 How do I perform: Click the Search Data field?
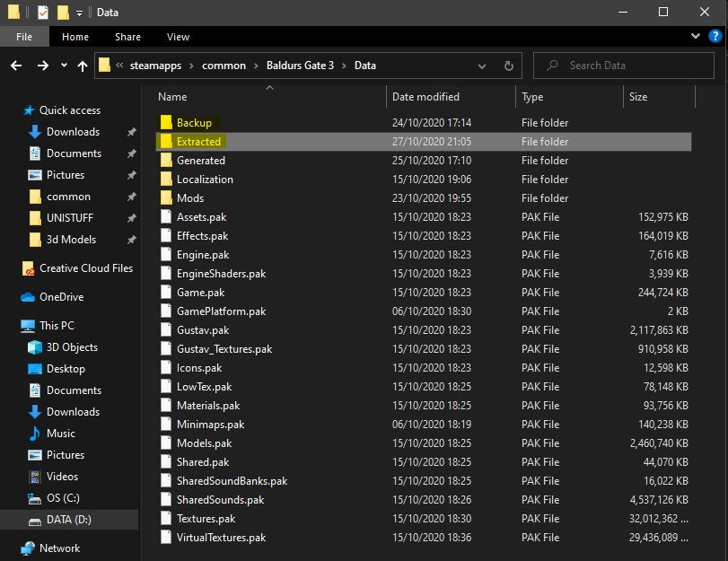(x=624, y=66)
